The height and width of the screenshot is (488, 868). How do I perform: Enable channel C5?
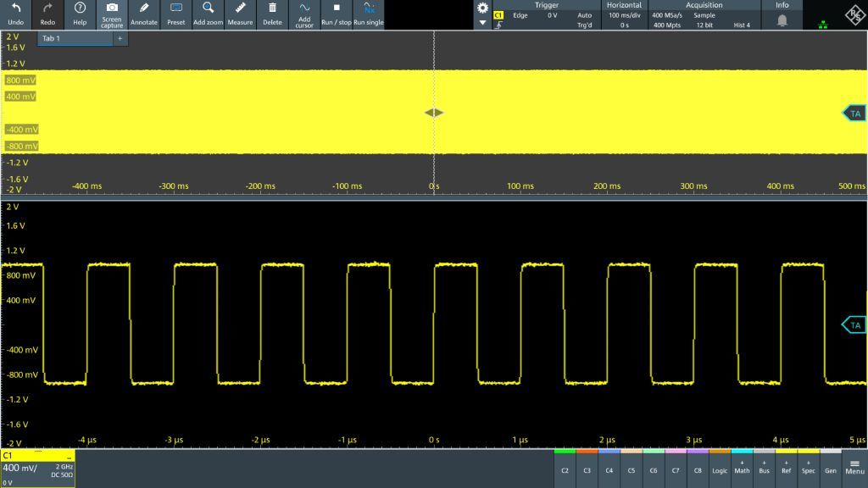click(631, 468)
